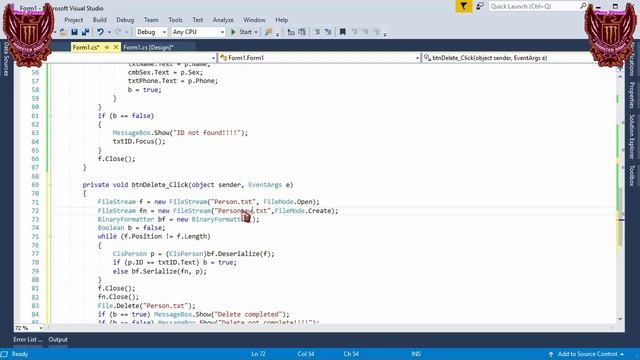Open the Error List tab at bottom
The height and width of the screenshot is (360, 640).
[x=28, y=340]
